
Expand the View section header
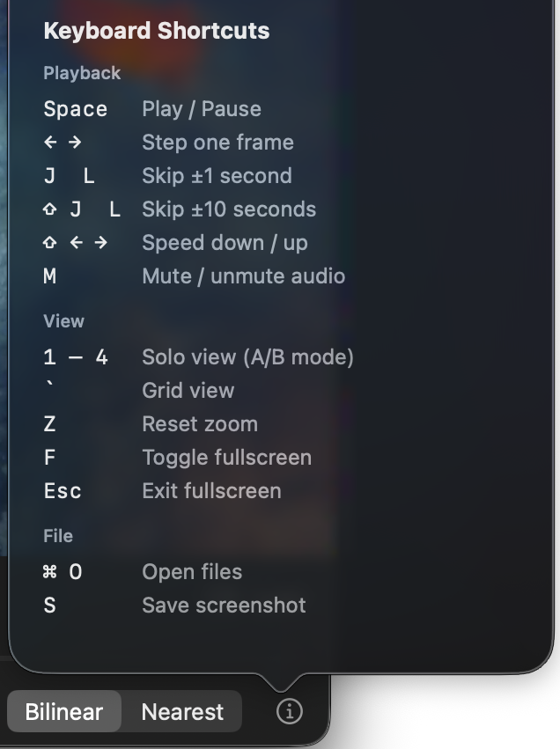coord(58,321)
